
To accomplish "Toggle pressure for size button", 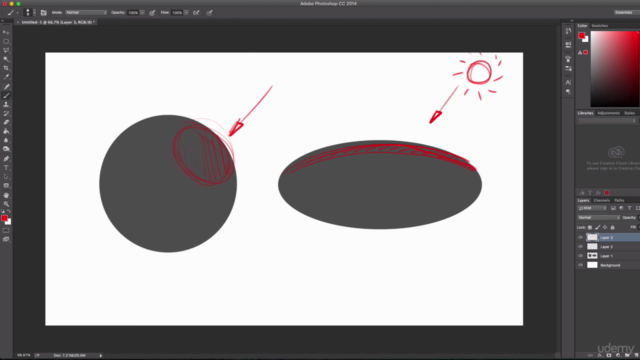I will coord(209,13).
